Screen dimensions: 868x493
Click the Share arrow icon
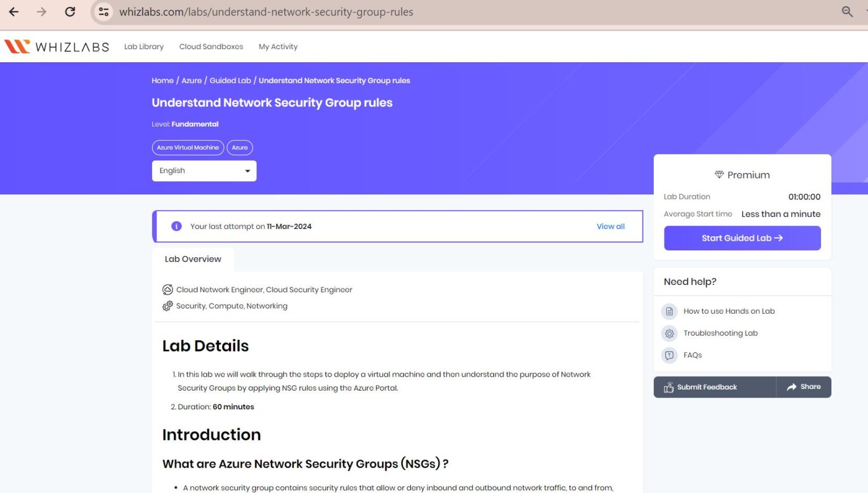[792, 387]
